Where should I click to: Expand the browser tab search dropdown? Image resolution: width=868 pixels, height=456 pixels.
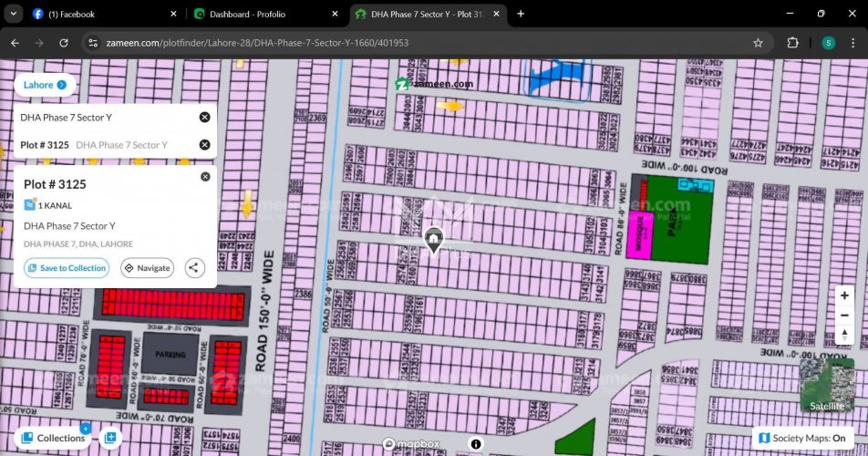pos(14,14)
